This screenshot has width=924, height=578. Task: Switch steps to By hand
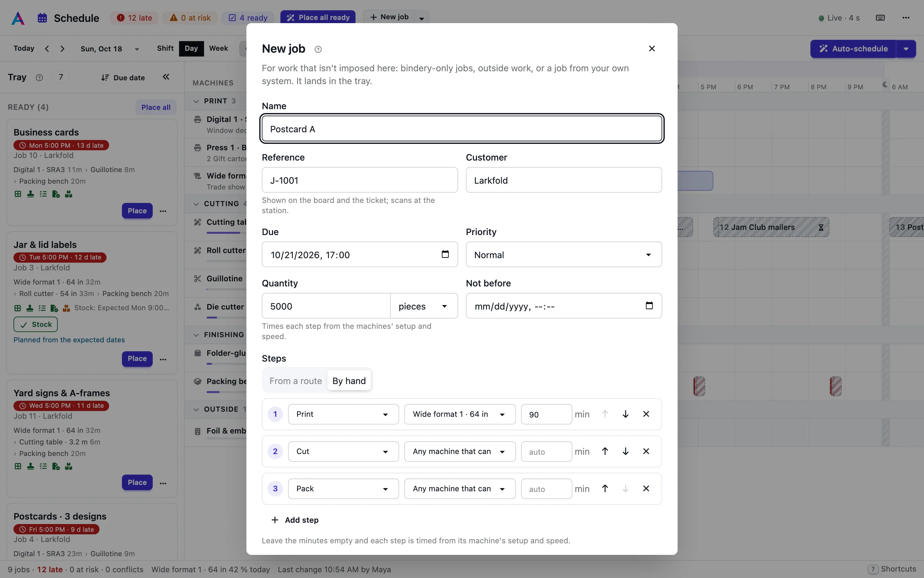(x=349, y=381)
